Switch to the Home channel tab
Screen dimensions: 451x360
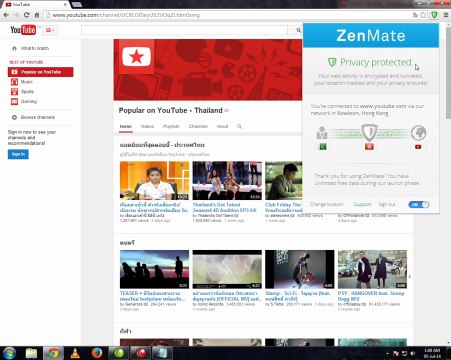click(x=126, y=126)
